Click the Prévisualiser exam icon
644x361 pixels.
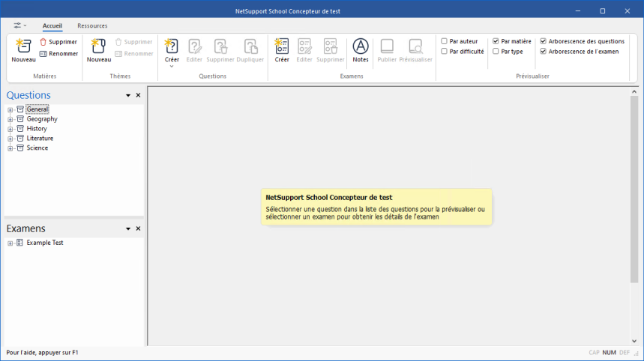pos(415,46)
